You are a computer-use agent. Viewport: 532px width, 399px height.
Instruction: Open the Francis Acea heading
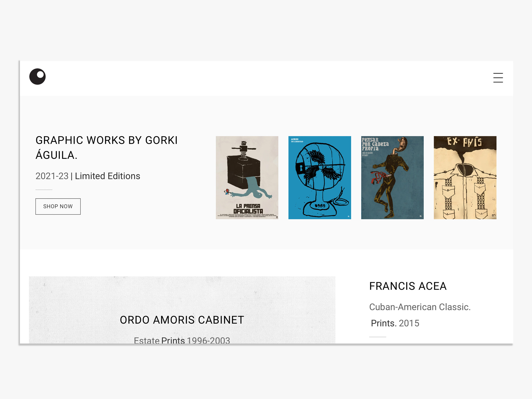[x=408, y=286]
